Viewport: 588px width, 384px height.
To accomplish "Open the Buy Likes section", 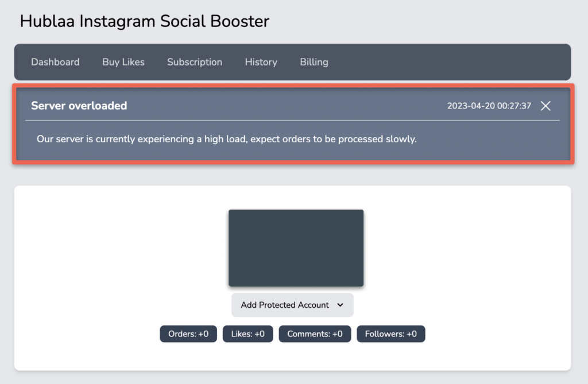I will tap(123, 62).
